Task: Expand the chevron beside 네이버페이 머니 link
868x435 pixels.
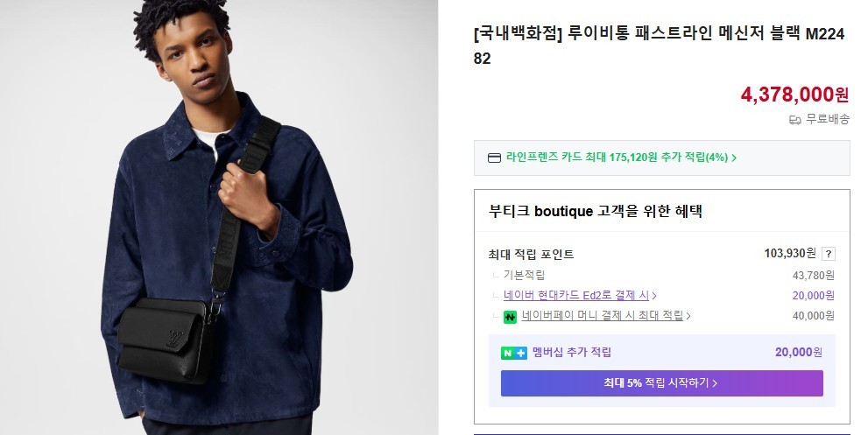Action: (x=688, y=317)
